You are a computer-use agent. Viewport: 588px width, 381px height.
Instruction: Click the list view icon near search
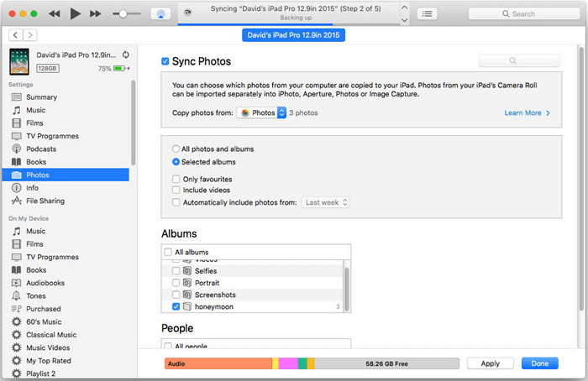[x=428, y=13]
